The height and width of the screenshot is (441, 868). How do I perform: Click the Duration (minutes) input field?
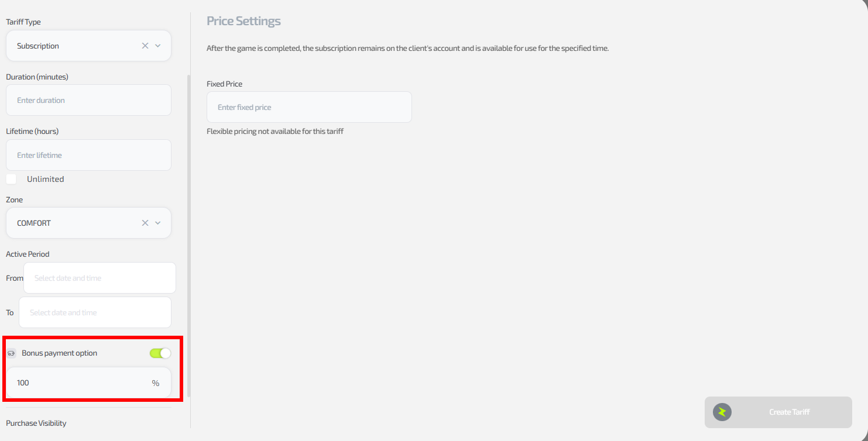88,101
